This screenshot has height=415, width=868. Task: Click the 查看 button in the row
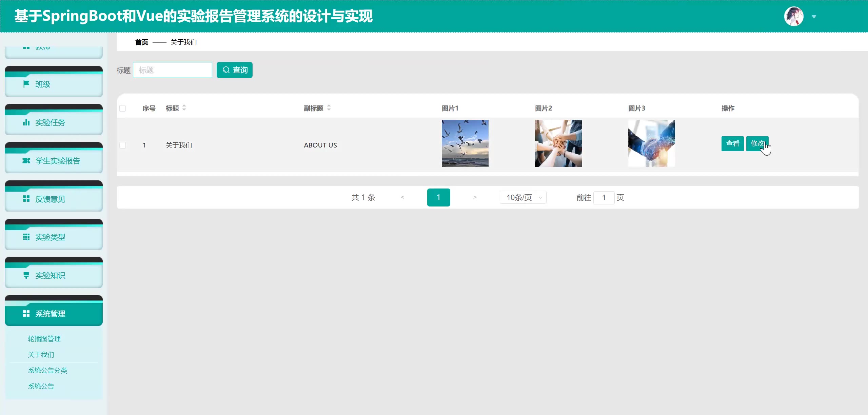tap(732, 143)
